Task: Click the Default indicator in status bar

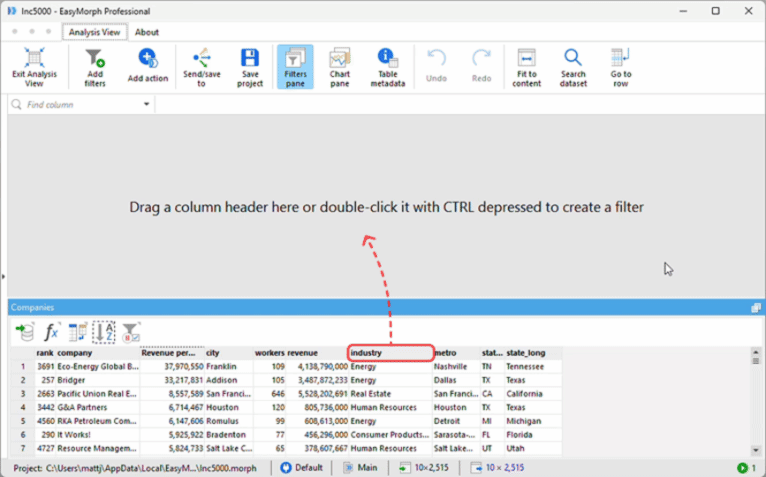Action: click(302, 468)
